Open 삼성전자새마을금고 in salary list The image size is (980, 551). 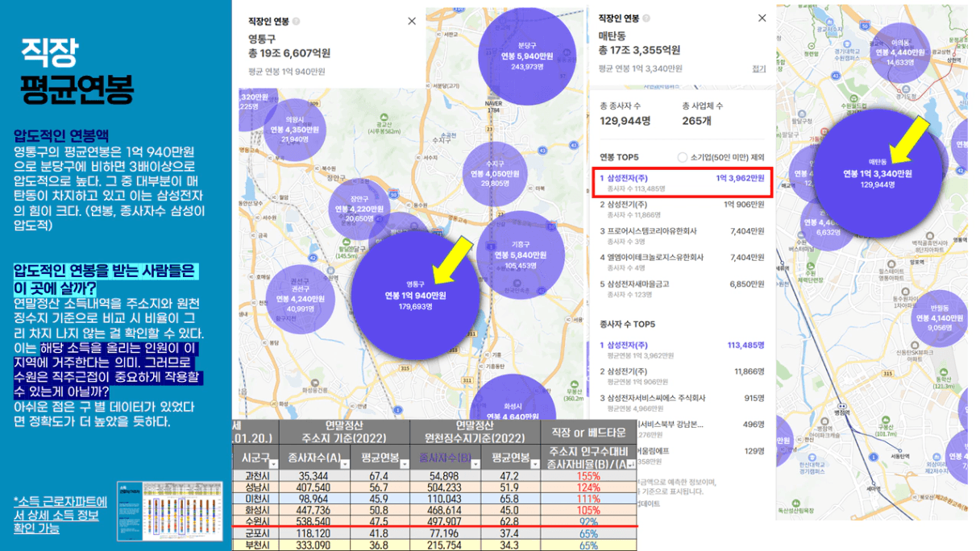coord(681,289)
